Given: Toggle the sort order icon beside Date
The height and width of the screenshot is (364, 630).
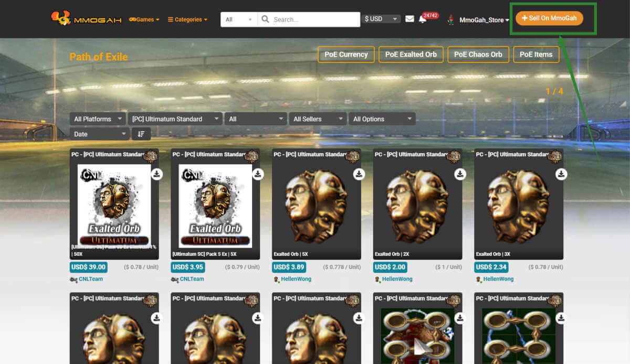Looking at the screenshot, I should click(x=141, y=134).
